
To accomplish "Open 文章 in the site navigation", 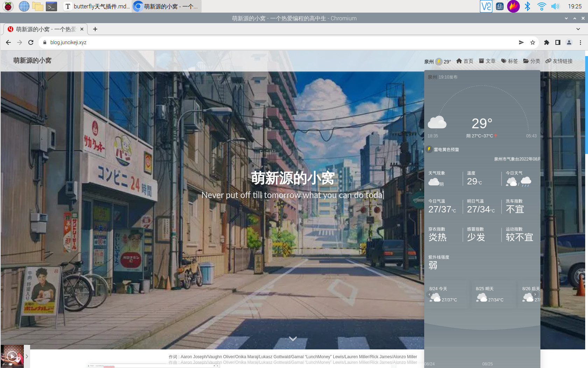I will click(487, 61).
